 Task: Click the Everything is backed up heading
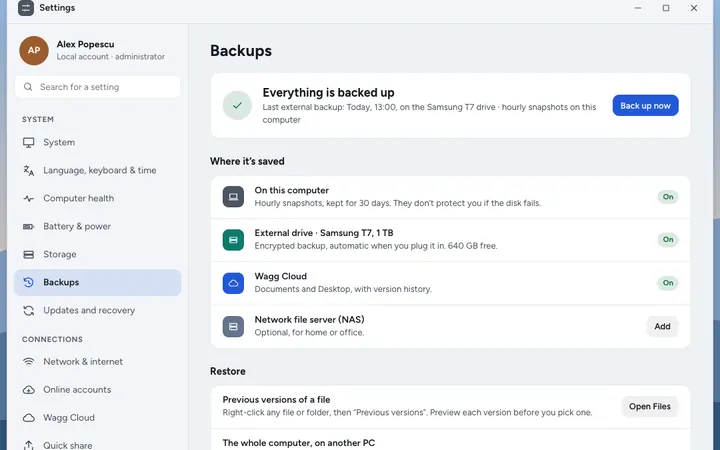pos(328,93)
